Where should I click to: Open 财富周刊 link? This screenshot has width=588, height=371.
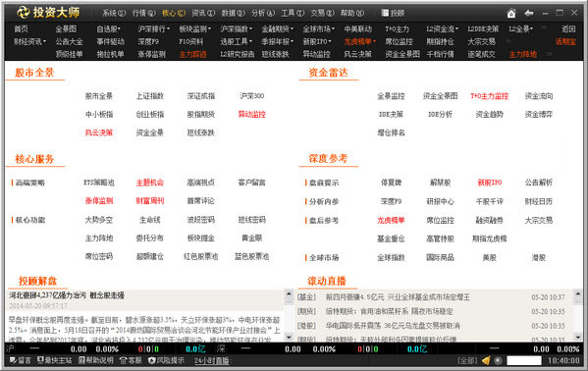pyautogui.click(x=149, y=201)
